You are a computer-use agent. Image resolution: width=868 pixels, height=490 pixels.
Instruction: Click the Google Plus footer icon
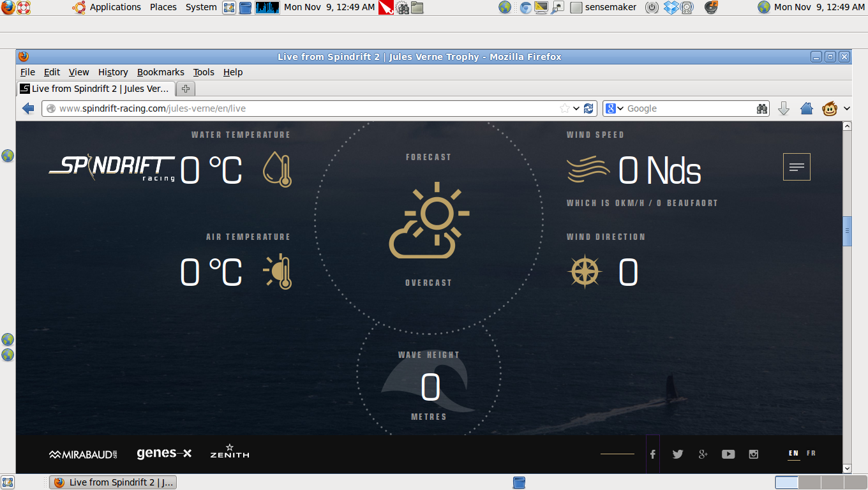[x=703, y=454]
